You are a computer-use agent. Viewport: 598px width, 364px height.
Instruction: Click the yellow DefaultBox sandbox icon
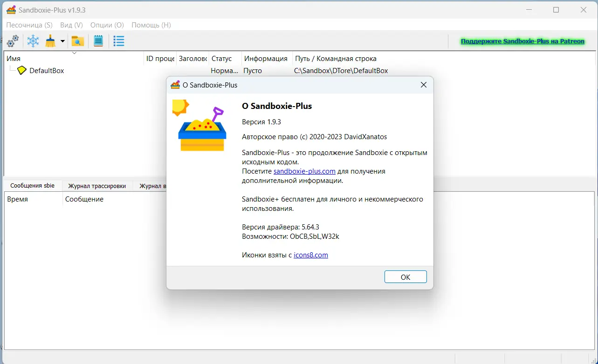pos(21,71)
